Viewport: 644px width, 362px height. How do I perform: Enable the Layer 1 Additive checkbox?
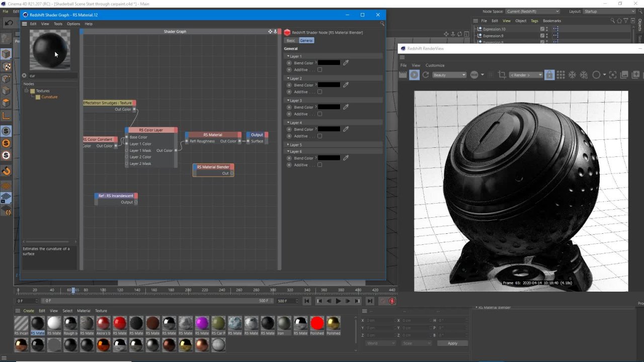pyautogui.click(x=319, y=70)
